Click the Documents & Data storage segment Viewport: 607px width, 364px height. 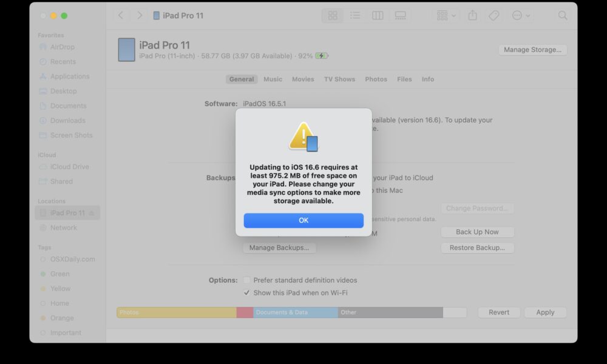pyautogui.click(x=296, y=312)
